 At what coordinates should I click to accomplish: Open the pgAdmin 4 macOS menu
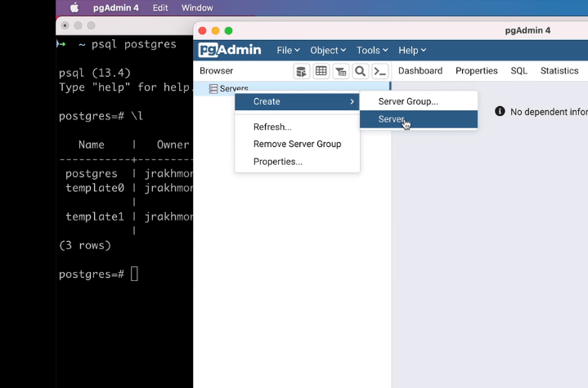point(116,8)
